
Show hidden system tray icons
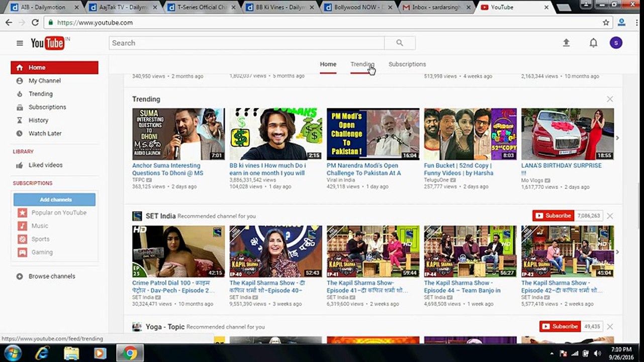[552, 353]
